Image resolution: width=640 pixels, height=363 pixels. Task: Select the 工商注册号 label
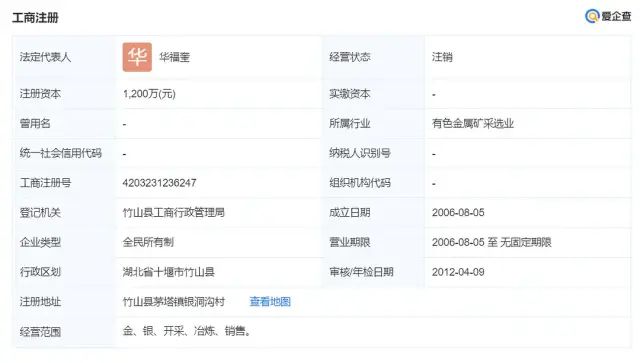click(45, 183)
